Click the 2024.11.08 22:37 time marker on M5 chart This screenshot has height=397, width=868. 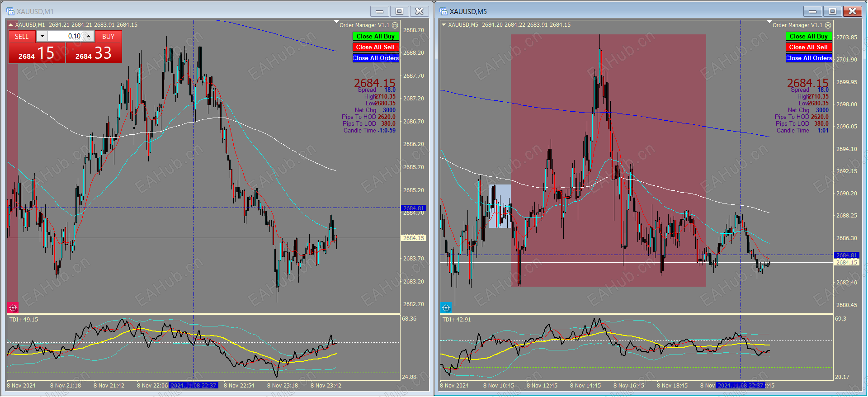[x=741, y=386]
